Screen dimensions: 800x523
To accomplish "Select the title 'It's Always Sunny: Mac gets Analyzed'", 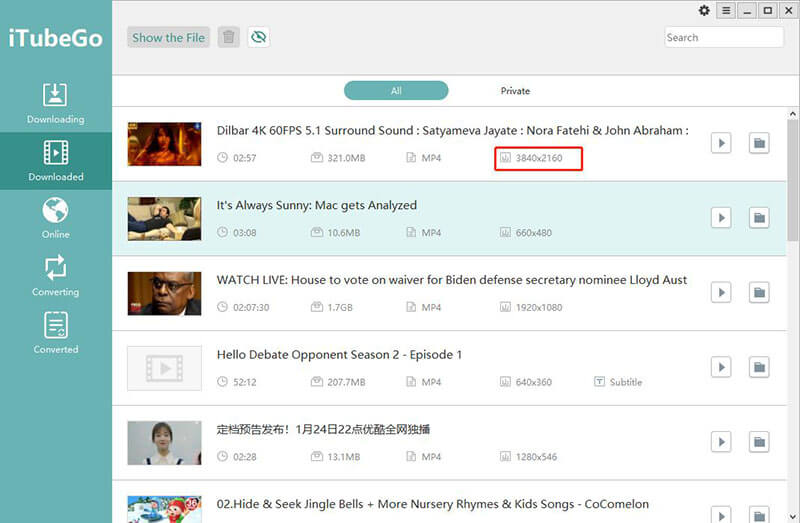I will (316, 205).
